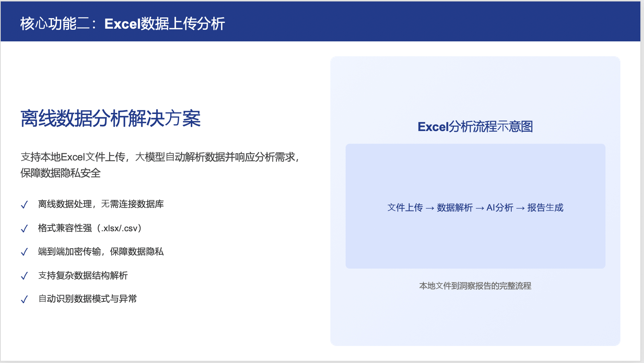Select the AI分析 step in the flow
The height and width of the screenshot is (363, 644).
500,208
